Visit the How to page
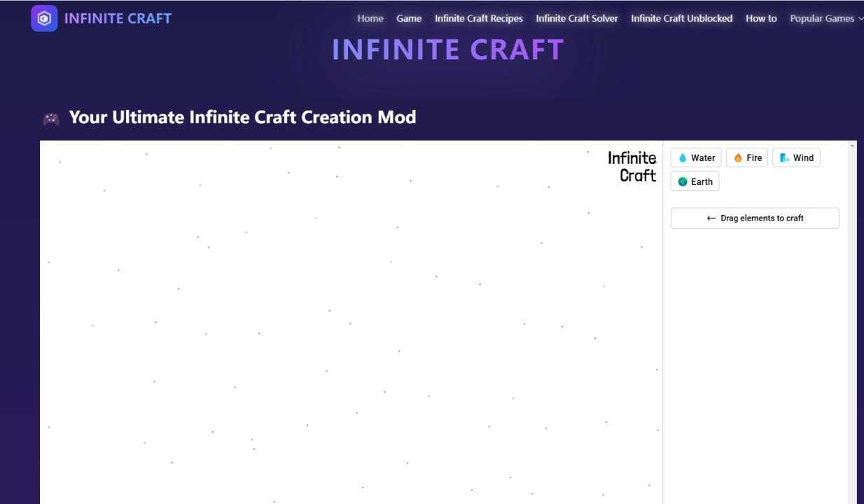 pyautogui.click(x=761, y=18)
